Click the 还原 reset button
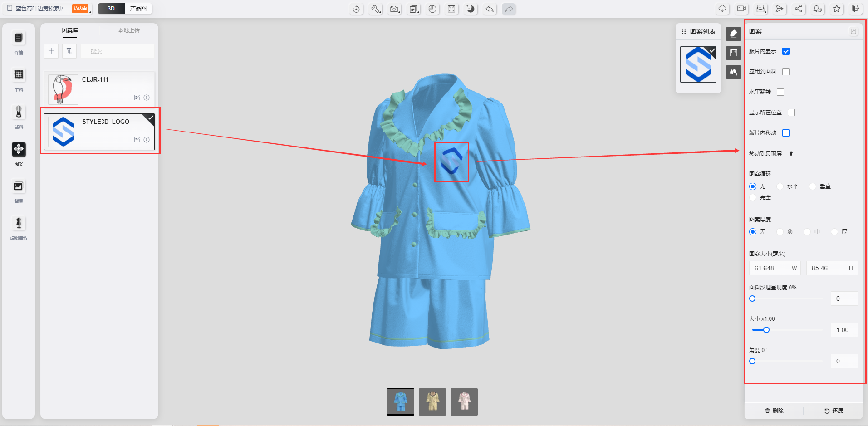Image resolution: width=868 pixels, height=426 pixels. 834,411
